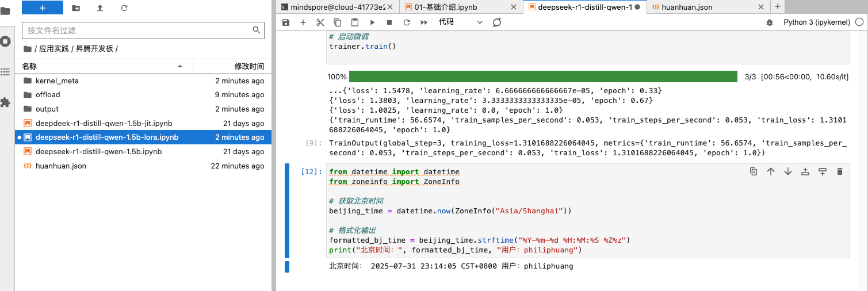This screenshot has height=291, width=868.
Task: Insert a new cell above this one
Action: [805, 171]
